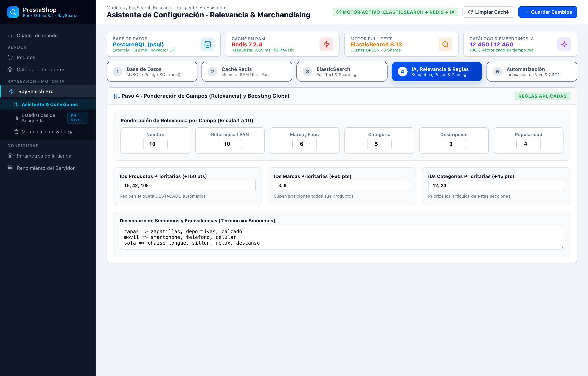Viewport: 588px width, 376px height.
Task: Save with Guardar Cambios button
Action: pyautogui.click(x=548, y=12)
